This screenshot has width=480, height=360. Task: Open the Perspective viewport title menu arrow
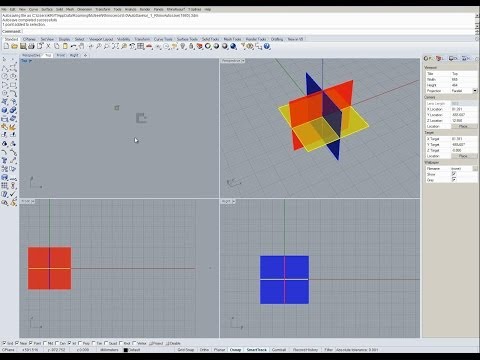tap(243, 61)
